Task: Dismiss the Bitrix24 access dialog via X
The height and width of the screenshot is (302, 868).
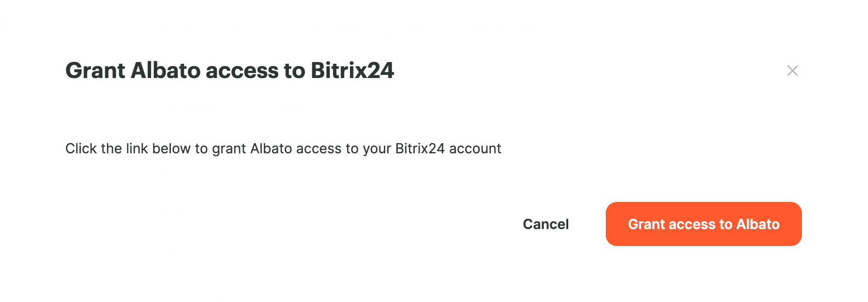Action: coord(792,71)
